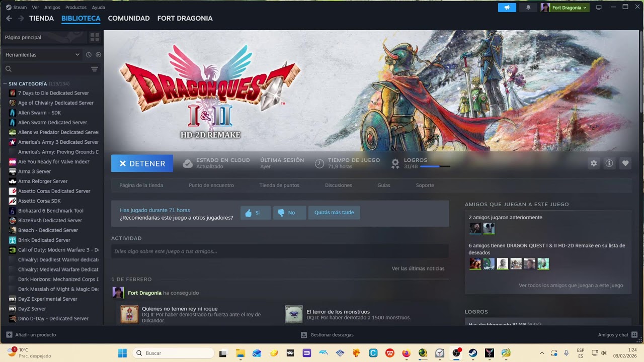644x362 pixels.
Task: Recommend the game with the Sí button
Action: (x=255, y=213)
